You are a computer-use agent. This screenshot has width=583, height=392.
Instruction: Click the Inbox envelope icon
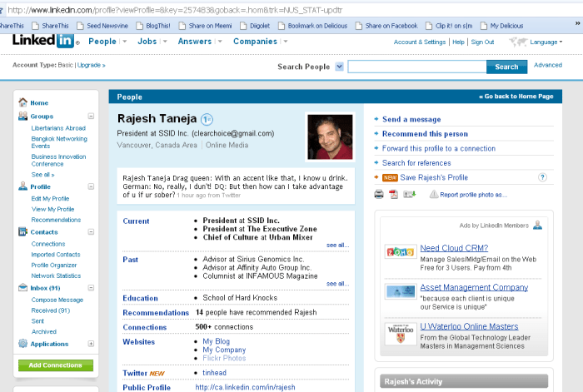point(23,288)
